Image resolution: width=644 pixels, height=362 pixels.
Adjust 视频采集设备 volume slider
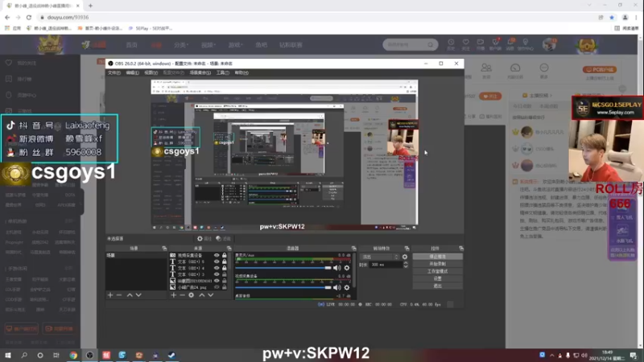click(283, 288)
